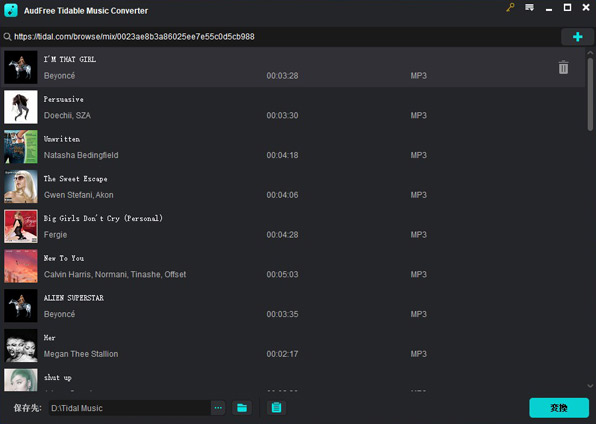Viewport: 596px width, 424px height.
Task: Click the duration 00:02:17
Action: click(282, 354)
